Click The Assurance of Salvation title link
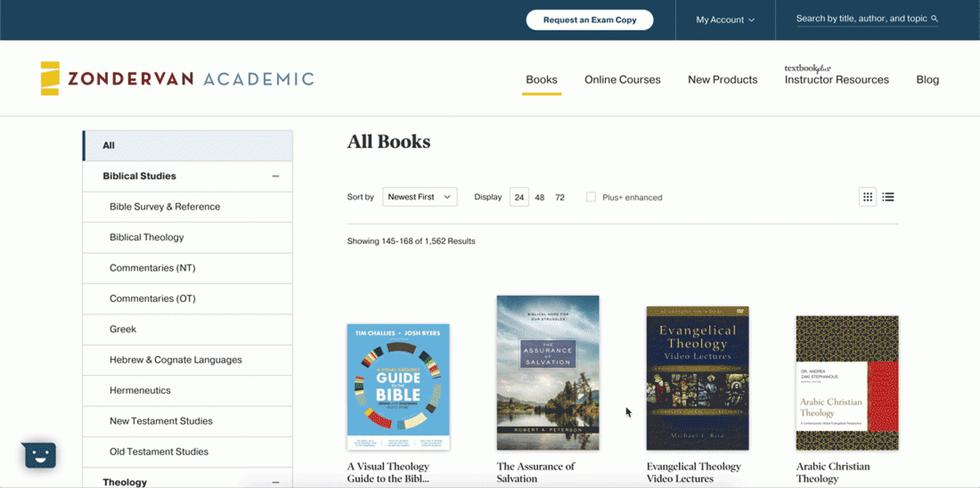This screenshot has width=980, height=488. 535,472
